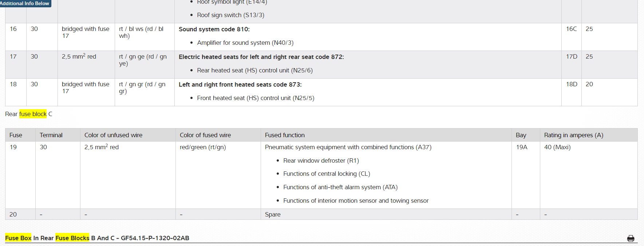Click the 'Fused function' column header
This screenshot has height=246, width=644.
click(x=285, y=135)
